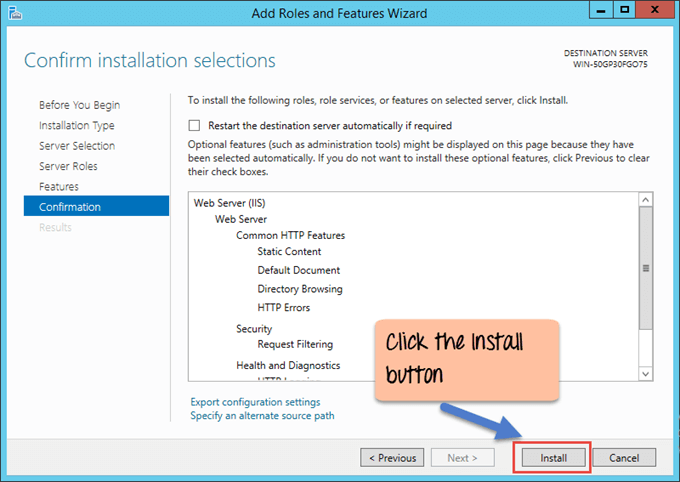Open the Features step in sidebar
The image size is (680, 482).
(x=58, y=187)
